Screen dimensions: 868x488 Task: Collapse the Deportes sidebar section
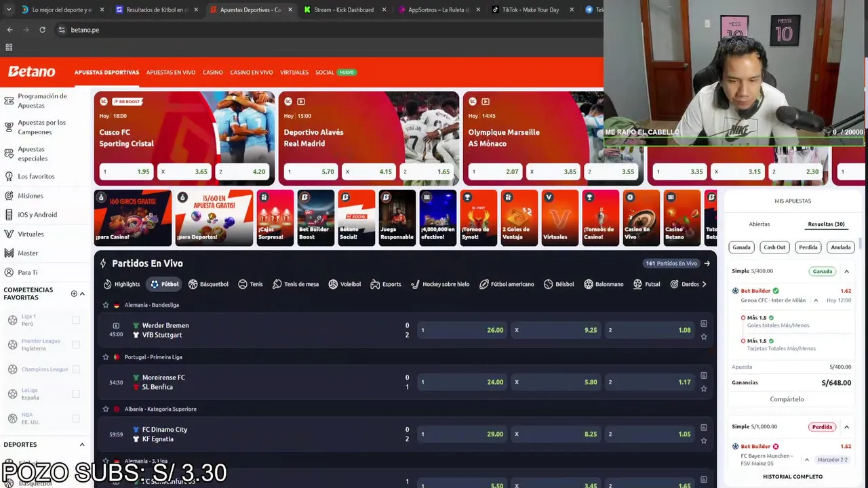pos(82,445)
